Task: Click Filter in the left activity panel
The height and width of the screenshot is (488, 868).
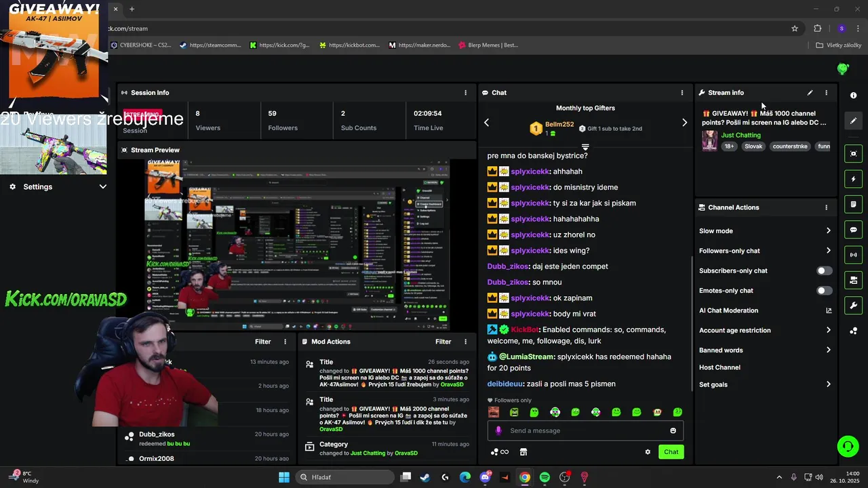Action: coord(263,342)
